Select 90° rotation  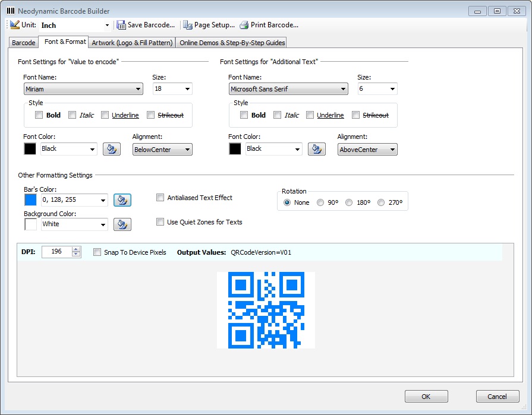pos(320,202)
